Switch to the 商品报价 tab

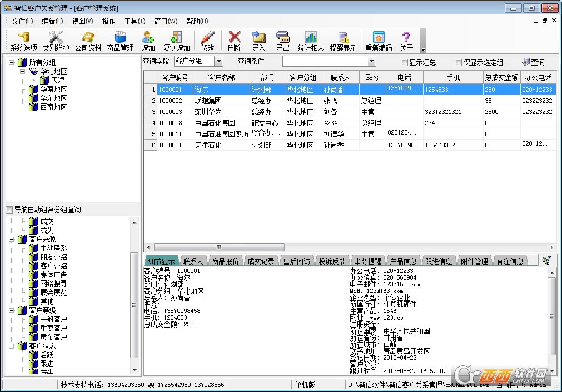click(x=225, y=261)
